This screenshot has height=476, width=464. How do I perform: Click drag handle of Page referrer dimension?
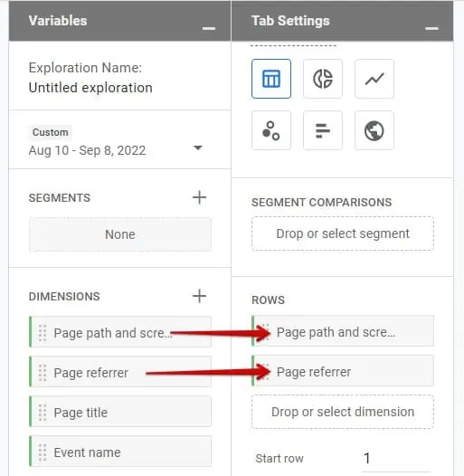coord(43,373)
